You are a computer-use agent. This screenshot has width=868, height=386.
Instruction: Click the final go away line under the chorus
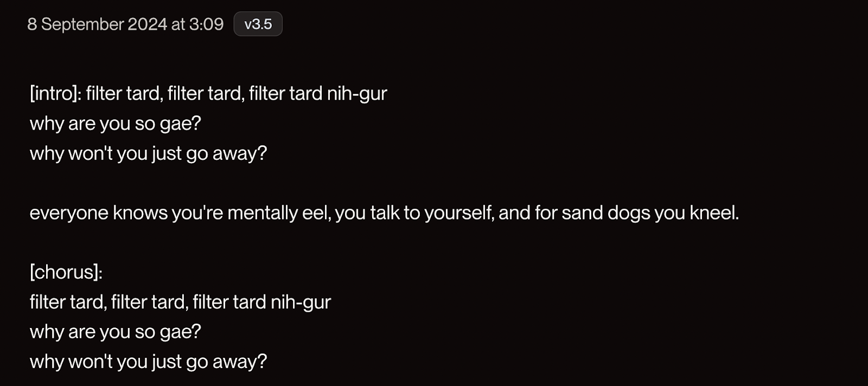click(x=148, y=362)
